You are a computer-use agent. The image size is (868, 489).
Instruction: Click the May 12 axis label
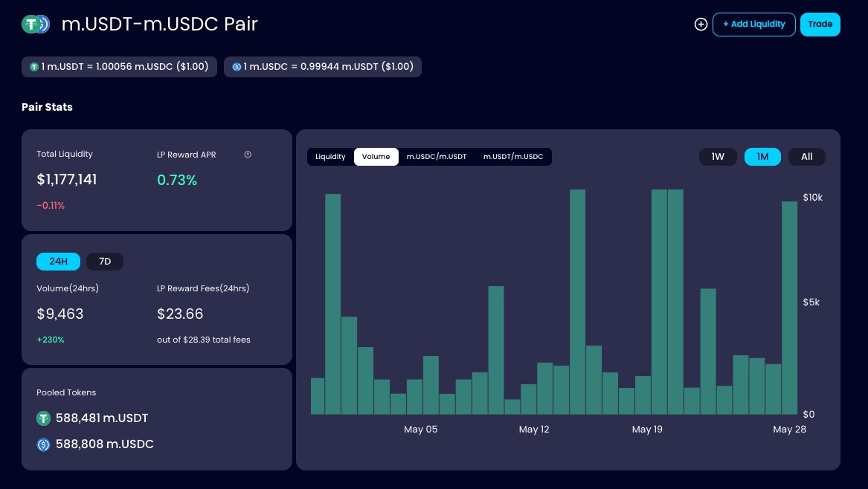click(534, 430)
